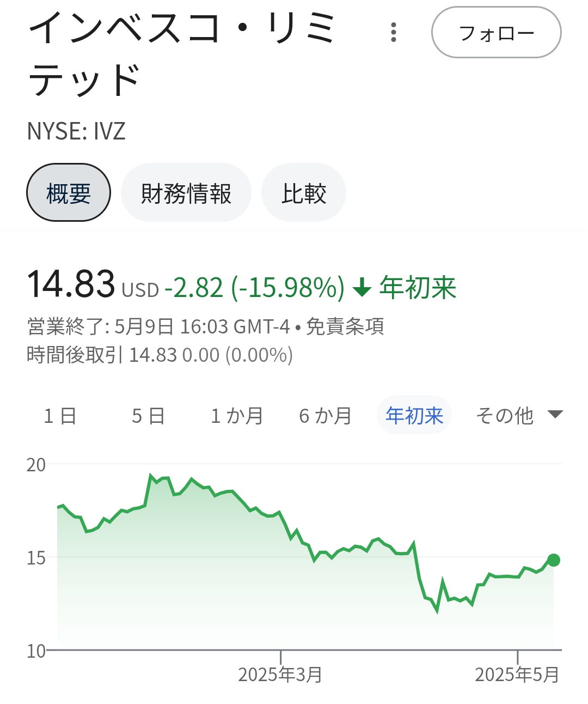Click the green end-point dot on chart
588x704 pixels.
(x=554, y=560)
